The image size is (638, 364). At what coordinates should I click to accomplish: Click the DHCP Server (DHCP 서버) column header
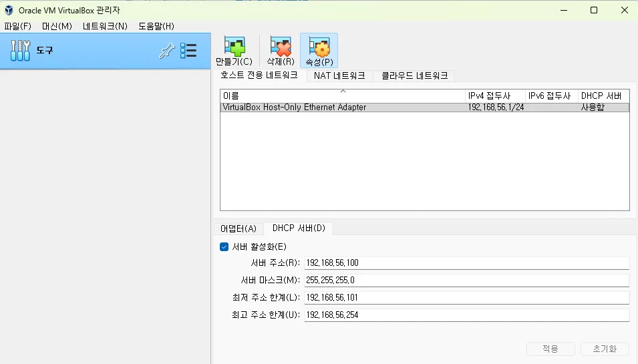pos(604,96)
